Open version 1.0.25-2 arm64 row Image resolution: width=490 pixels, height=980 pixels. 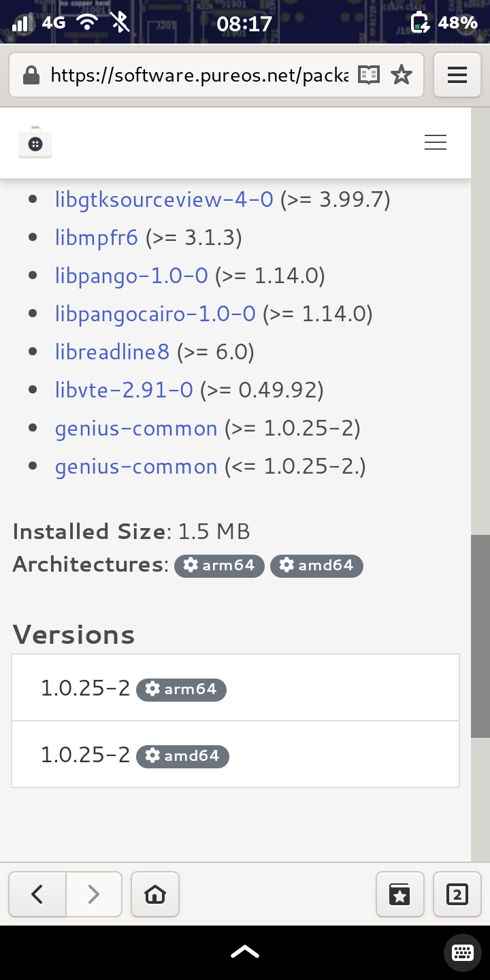[x=235, y=688]
